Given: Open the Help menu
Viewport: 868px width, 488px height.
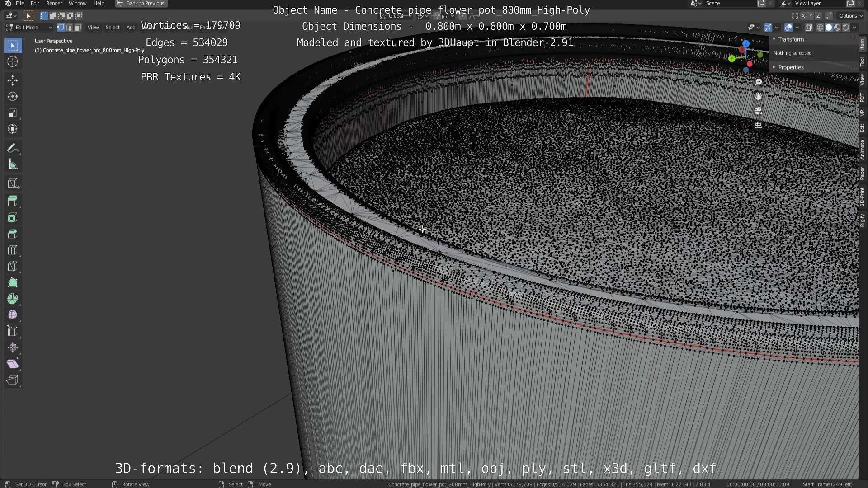Looking at the screenshot, I should [x=99, y=3].
